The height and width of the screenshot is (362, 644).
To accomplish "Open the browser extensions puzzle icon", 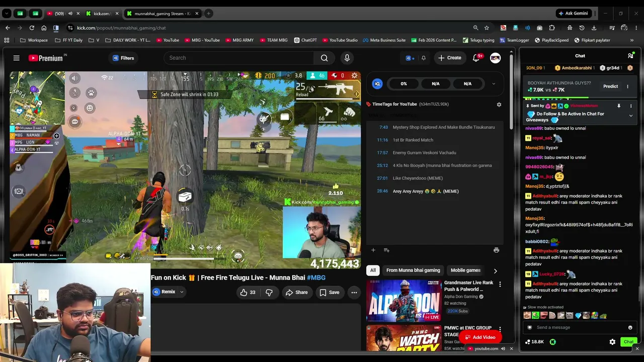I will coord(552,28).
